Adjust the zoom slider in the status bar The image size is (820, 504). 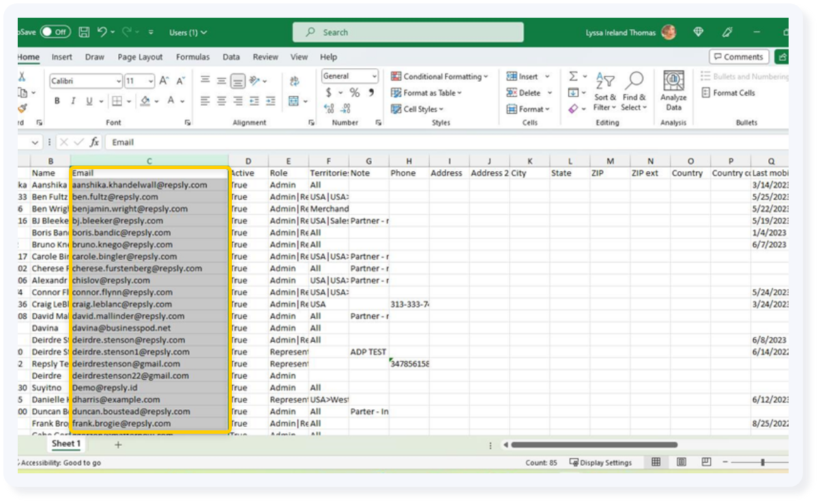763,462
